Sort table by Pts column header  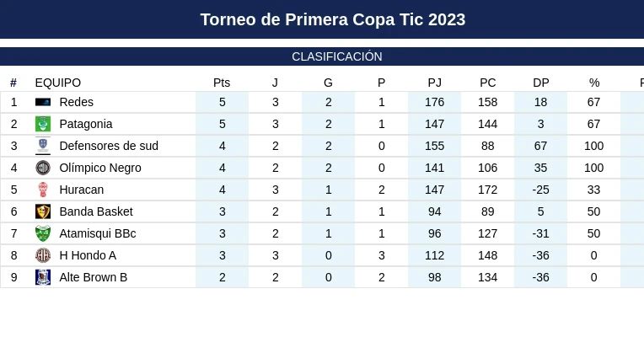[x=222, y=83]
